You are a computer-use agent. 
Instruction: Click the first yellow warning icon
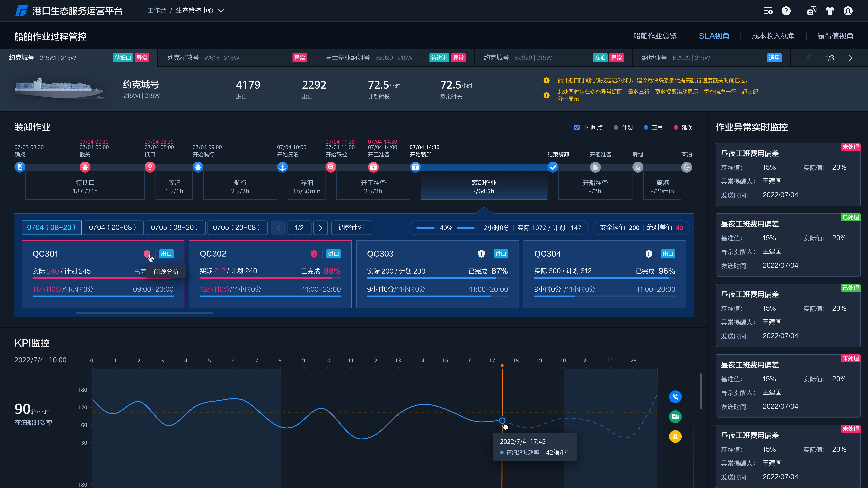pyautogui.click(x=547, y=81)
